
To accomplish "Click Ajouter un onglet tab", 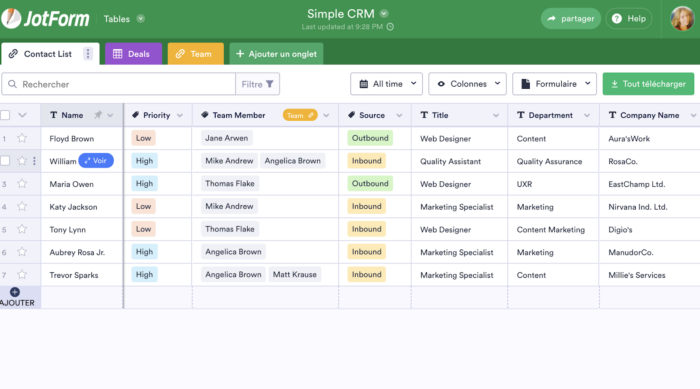I will (x=276, y=54).
